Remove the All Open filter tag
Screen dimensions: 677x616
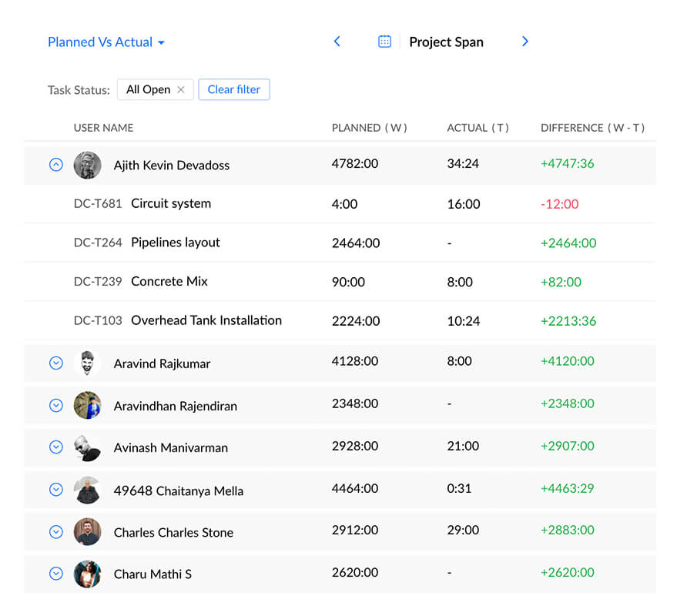point(181,90)
